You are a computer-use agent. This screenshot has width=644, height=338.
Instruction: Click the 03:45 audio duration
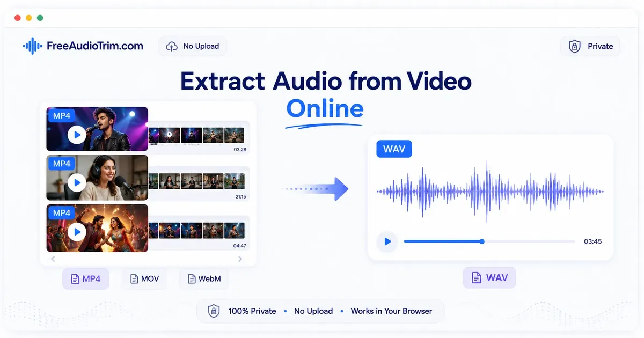pos(592,241)
